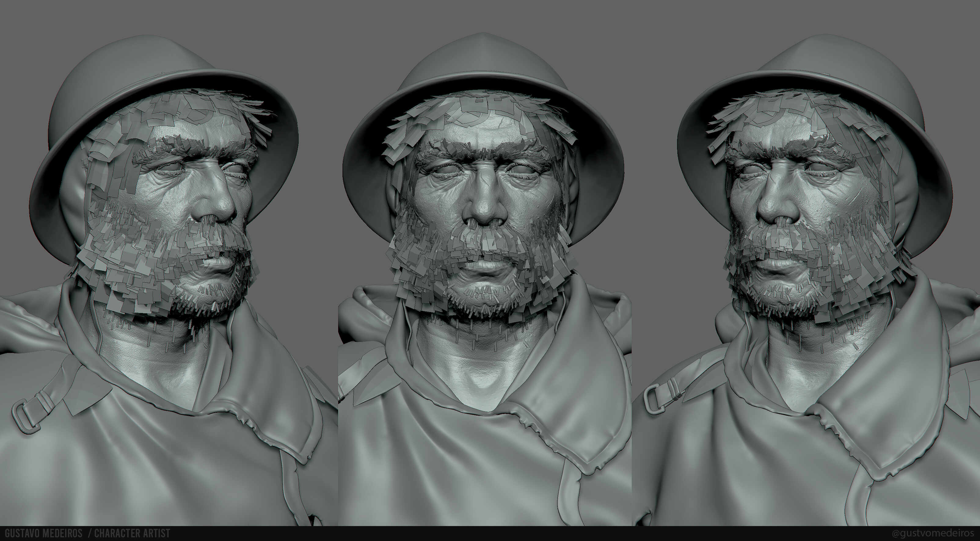Click the nose on the front view face
This screenshot has width=980, height=541.
484,207
